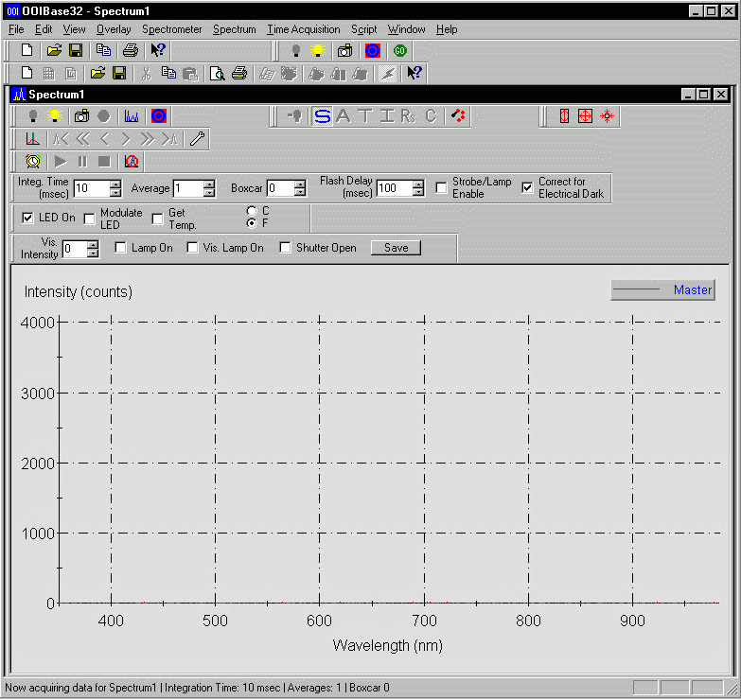The height and width of the screenshot is (700, 741).
Task: Open the Time Acquisition menu
Action: [303, 29]
